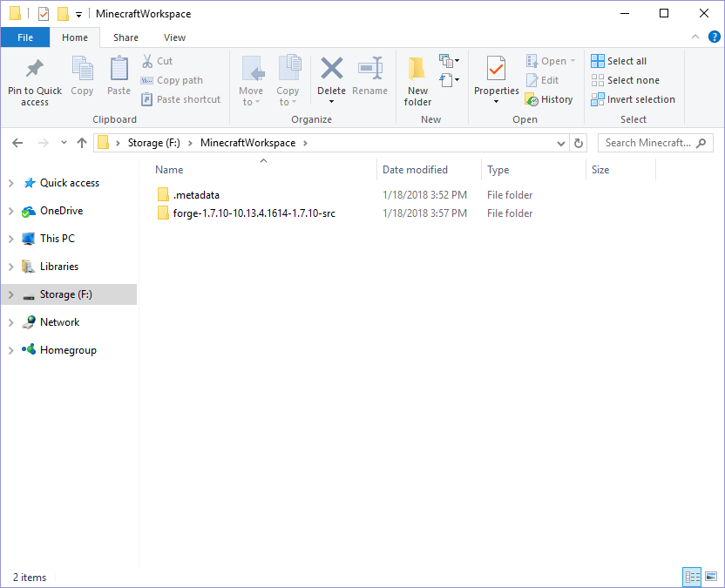Click Storage (F:) in address breadcrumb
725x588 pixels.
click(154, 143)
